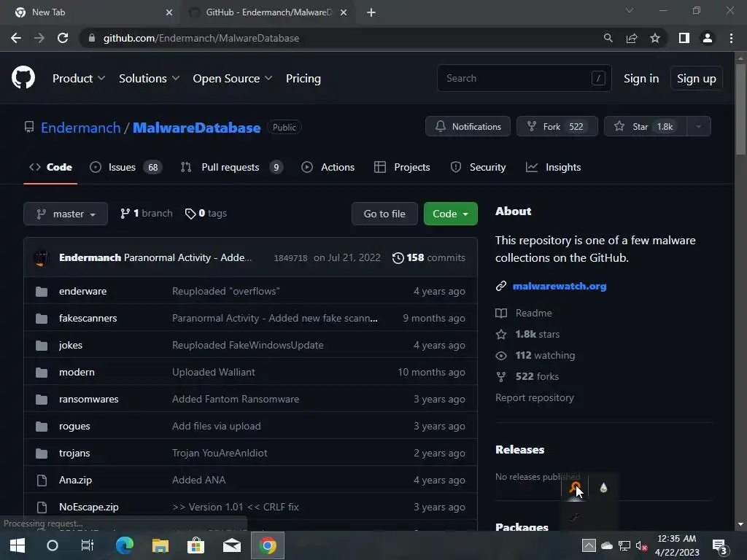747x560 pixels.
Task: Open the Chrome profile avatar icon
Action: [708, 38]
